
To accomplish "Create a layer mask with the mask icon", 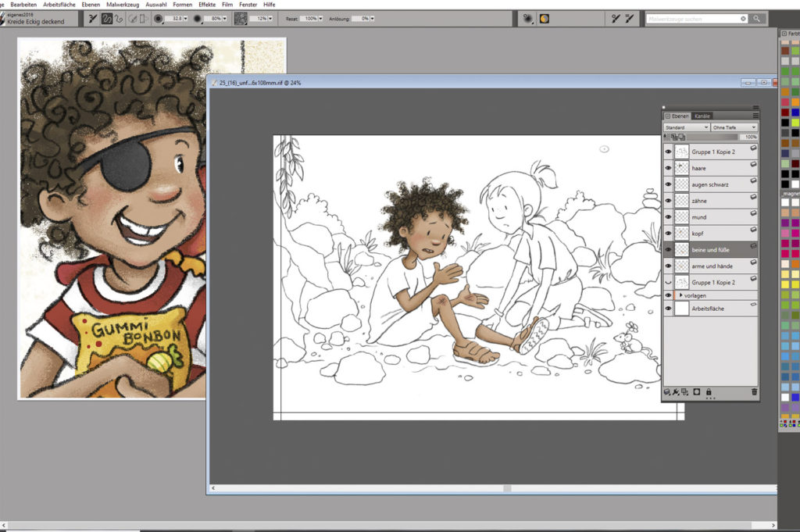I will (x=695, y=391).
